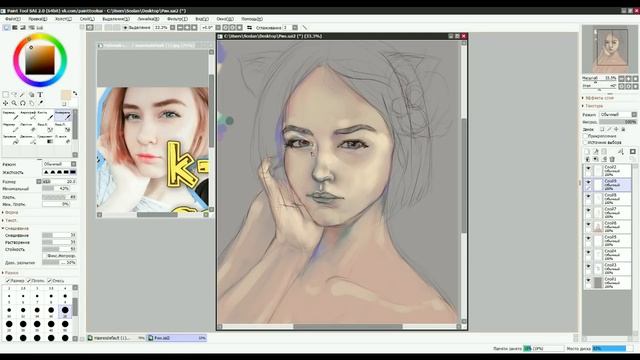
Task: Adjust the Стойкость slider
Action: pos(59,249)
